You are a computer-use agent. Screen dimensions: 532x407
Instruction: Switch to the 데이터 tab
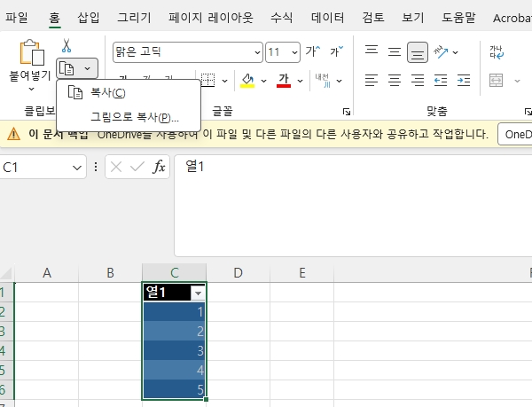tap(327, 18)
